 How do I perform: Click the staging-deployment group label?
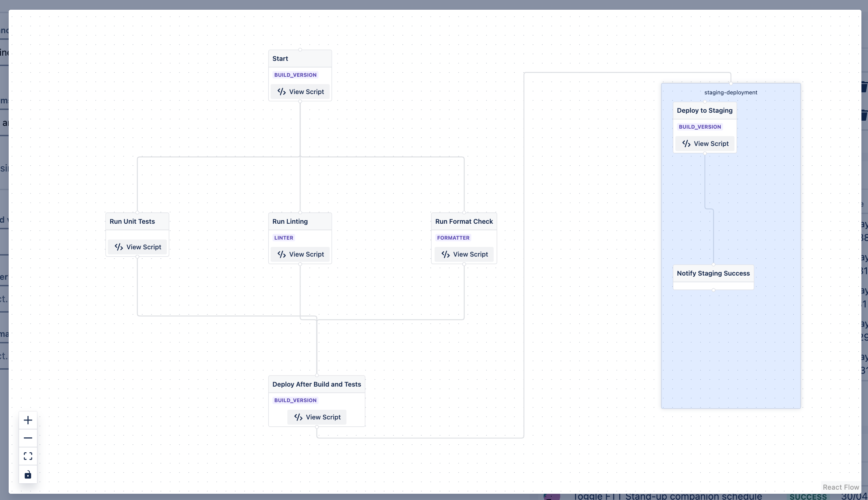click(x=730, y=92)
